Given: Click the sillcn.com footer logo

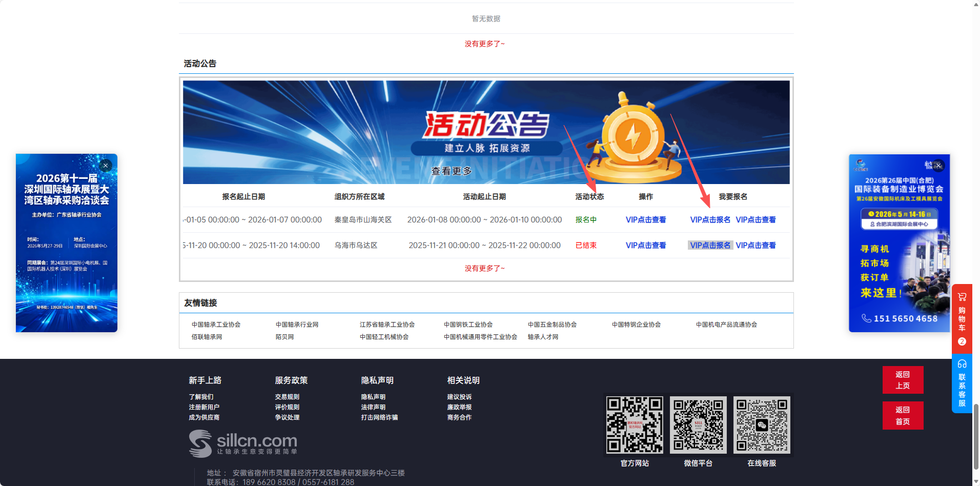Looking at the screenshot, I should point(243,443).
